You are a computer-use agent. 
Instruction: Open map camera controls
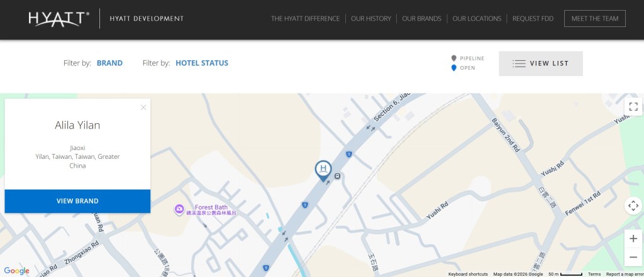633,206
